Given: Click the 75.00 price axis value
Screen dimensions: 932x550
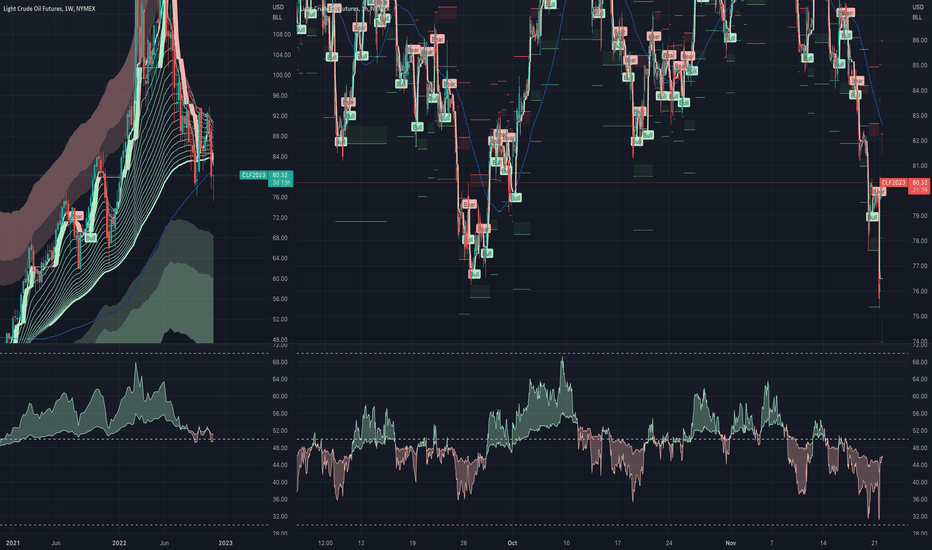Looking at the screenshot, I should coord(920,316).
